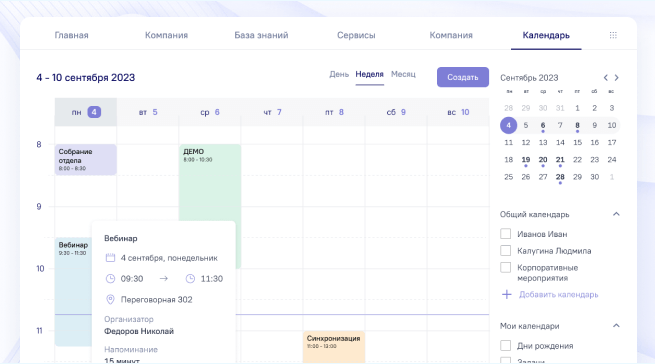The height and width of the screenshot is (364, 655).
Task: Click Переговорная 302 location text
Action: [157, 300]
